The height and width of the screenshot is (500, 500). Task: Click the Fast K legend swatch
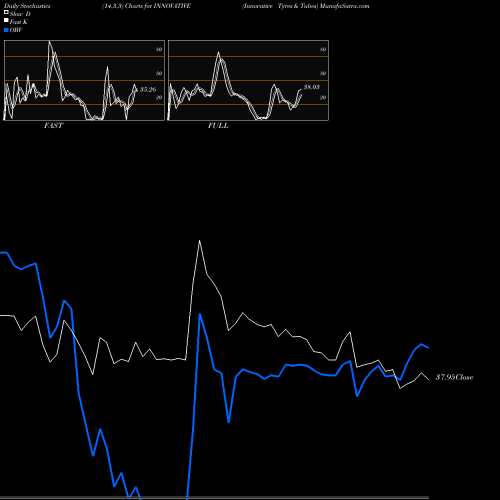pos(6,20)
